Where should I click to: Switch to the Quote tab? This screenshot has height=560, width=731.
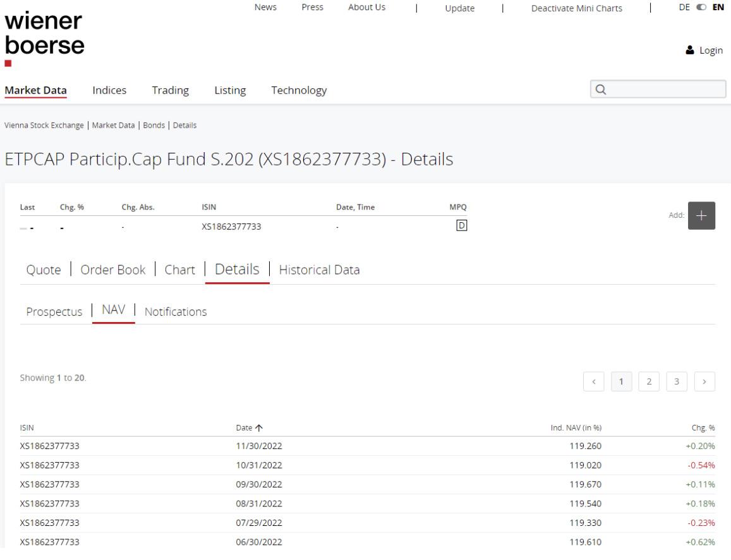coord(44,270)
